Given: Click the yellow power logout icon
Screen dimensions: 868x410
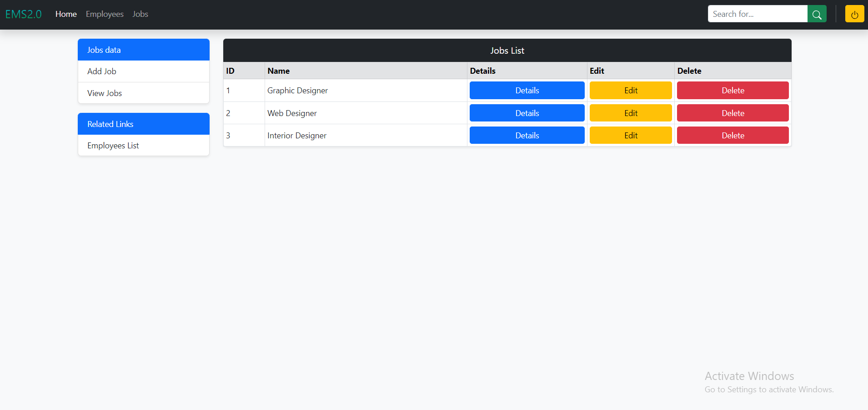Looking at the screenshot, I should click(x=854, y=14).
